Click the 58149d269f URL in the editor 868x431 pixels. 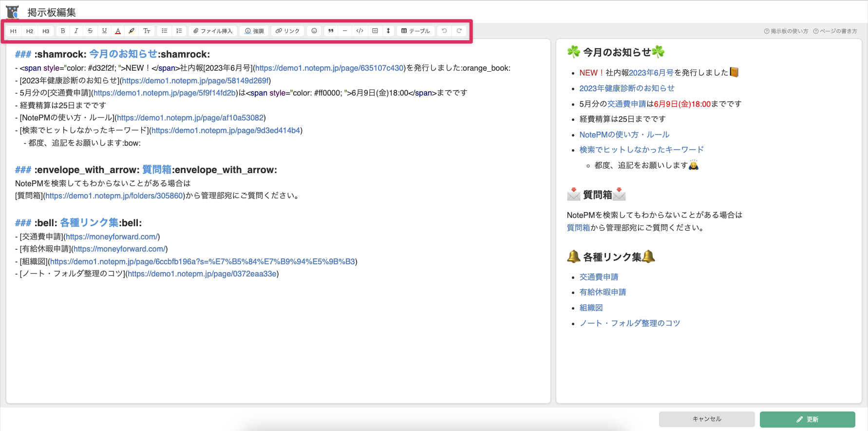pos(195,80)
